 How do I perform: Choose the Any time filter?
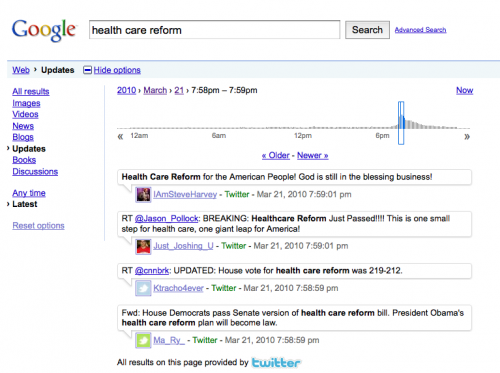pos(29,193)
